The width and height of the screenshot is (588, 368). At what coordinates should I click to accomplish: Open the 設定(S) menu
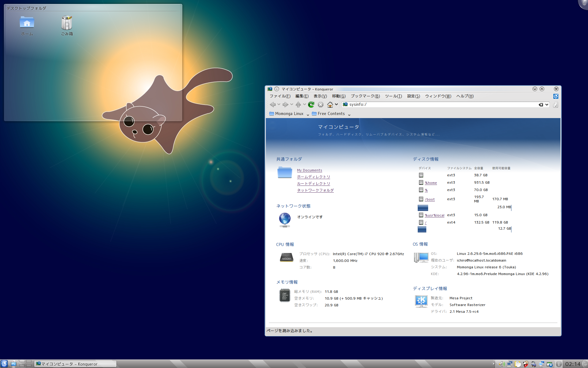pos(414,96)
